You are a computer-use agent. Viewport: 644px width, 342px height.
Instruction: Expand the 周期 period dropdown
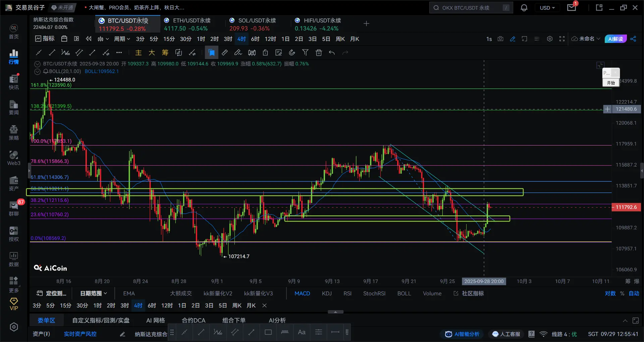coord(122,39)
